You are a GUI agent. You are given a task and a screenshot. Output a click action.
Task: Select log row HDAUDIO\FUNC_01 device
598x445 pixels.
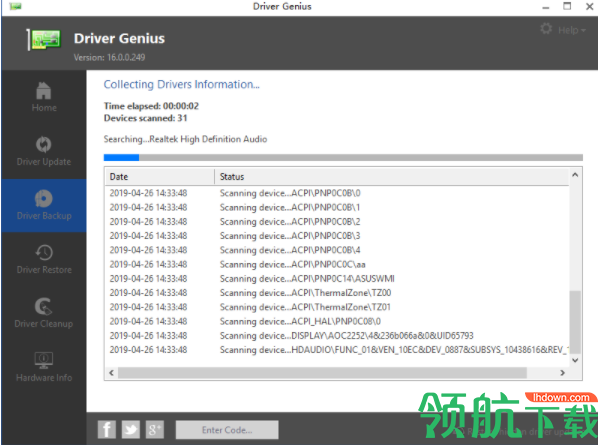[x=337, y=350]
